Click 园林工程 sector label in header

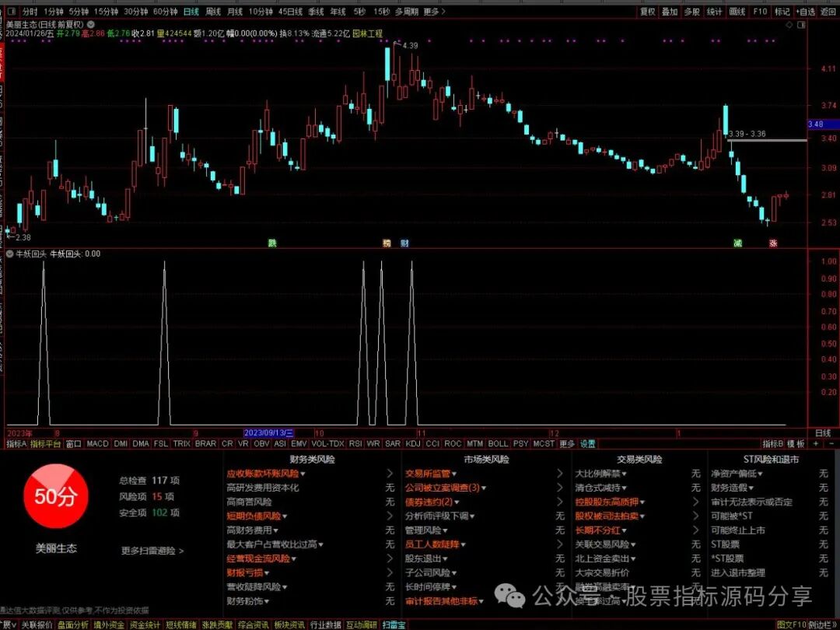pos(367,33)
